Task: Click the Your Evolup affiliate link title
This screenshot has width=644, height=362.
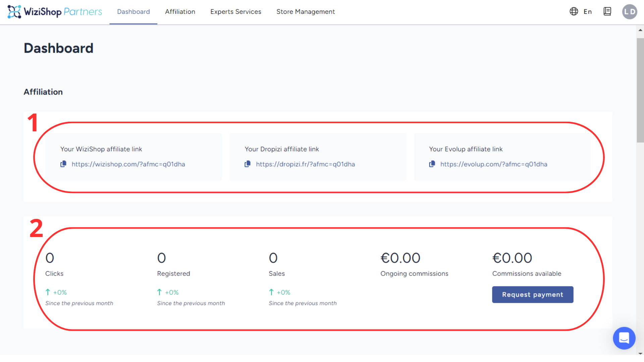Action: click(x=466, y=149)
